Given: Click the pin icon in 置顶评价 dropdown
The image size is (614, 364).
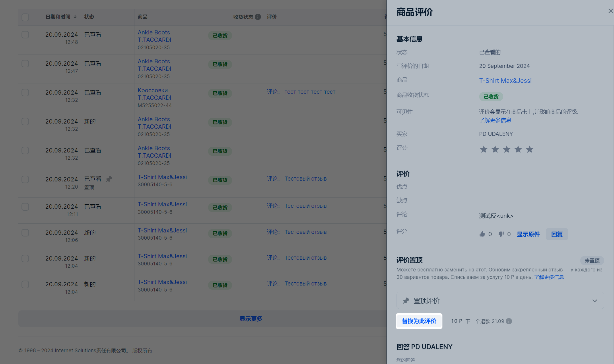Looking at the screenshot, I should (406, 301).
